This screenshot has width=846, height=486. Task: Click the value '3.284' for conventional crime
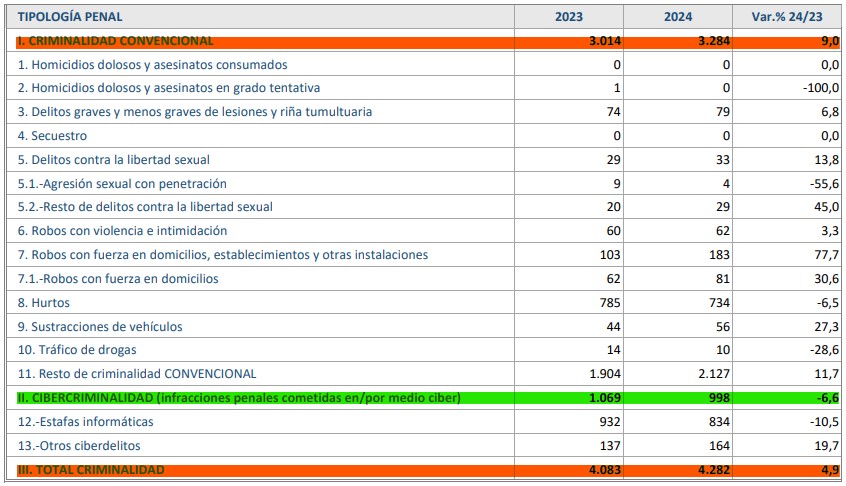click(714, 41)
